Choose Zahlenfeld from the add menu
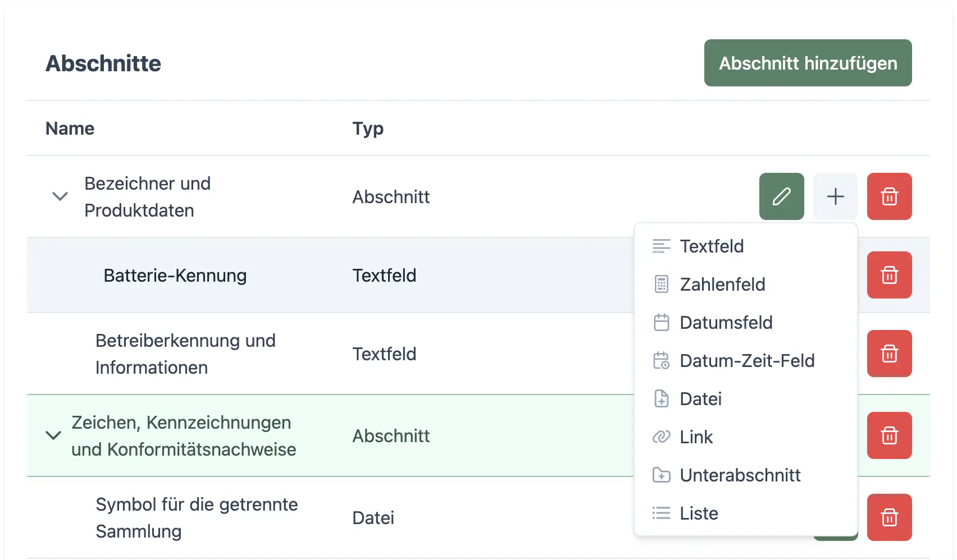The image size is (957, 560). (722, 284)
